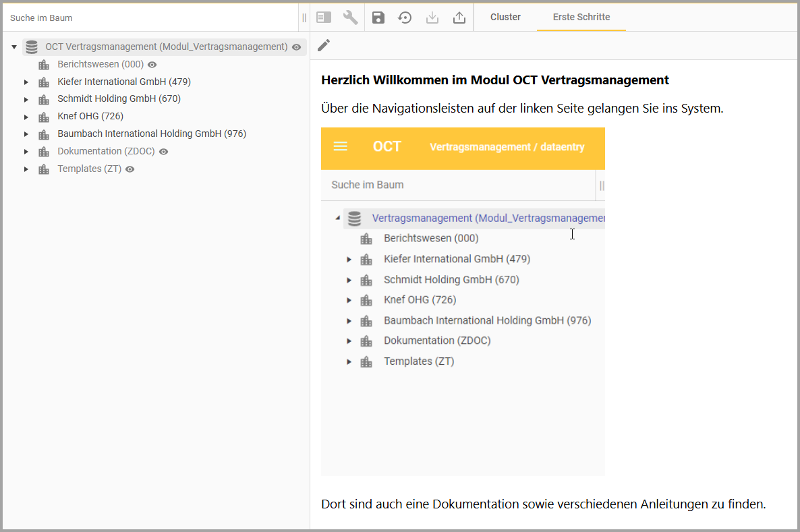
Task: Toggle eye icon next to Dokumentation (ZDOC)
Action: pos(163,152)
